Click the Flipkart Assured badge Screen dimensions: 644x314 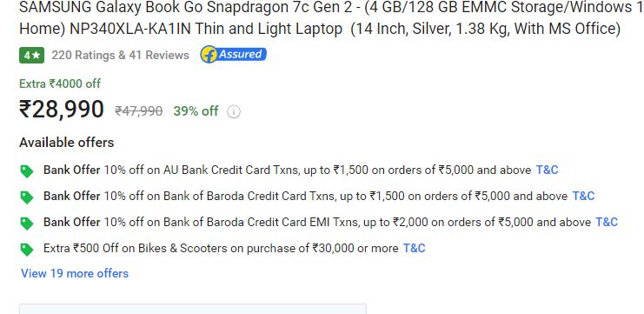point(233,55)
